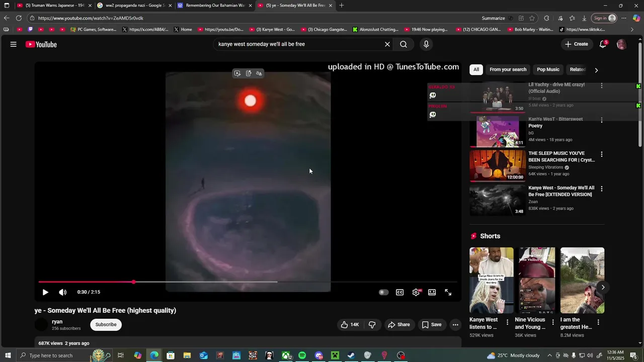Subscribe to ryan's channel
The height and width of the screenshot is (362, 644).
[x=106, y=325]
